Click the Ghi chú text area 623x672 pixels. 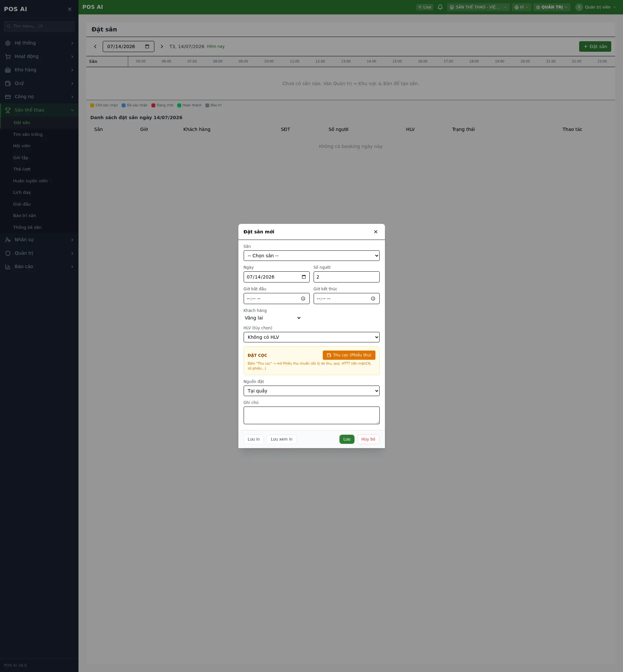(x=311, y=415)
